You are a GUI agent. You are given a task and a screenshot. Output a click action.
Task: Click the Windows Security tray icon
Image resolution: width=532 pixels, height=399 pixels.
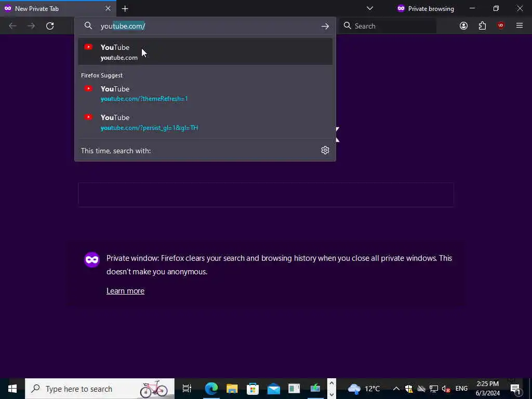coord(408,389)
